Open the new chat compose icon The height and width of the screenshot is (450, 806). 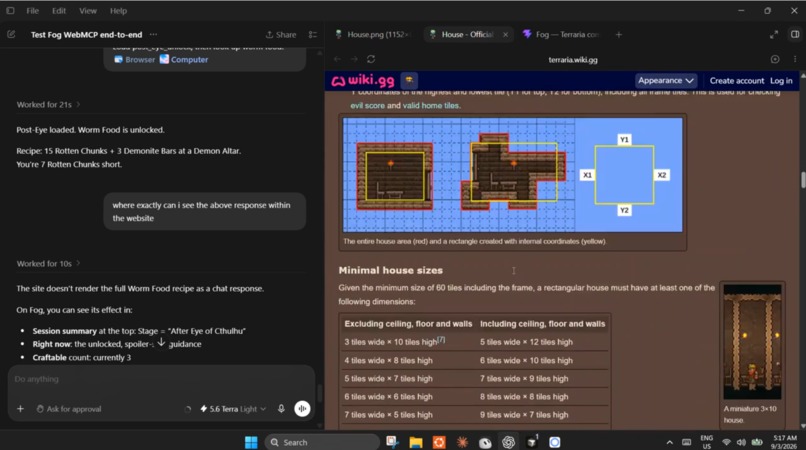click(11, 34)
